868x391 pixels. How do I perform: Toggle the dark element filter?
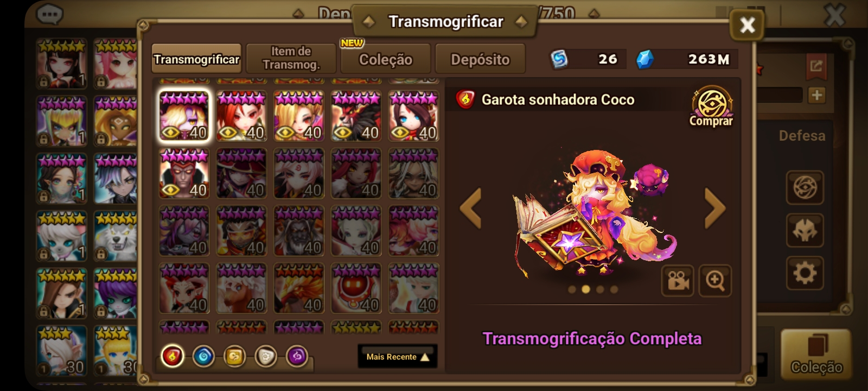click(297, 357)
